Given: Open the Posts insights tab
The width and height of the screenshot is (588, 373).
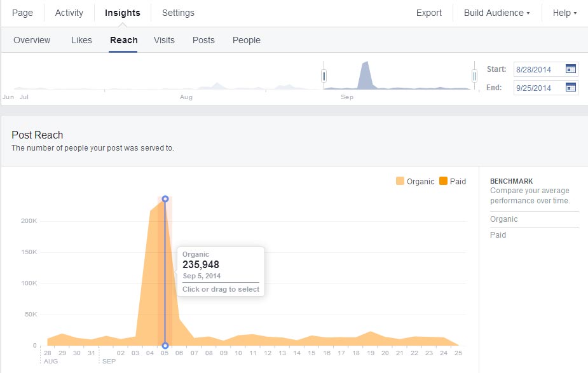Looking at the screenshot, I should click(203, 40).
